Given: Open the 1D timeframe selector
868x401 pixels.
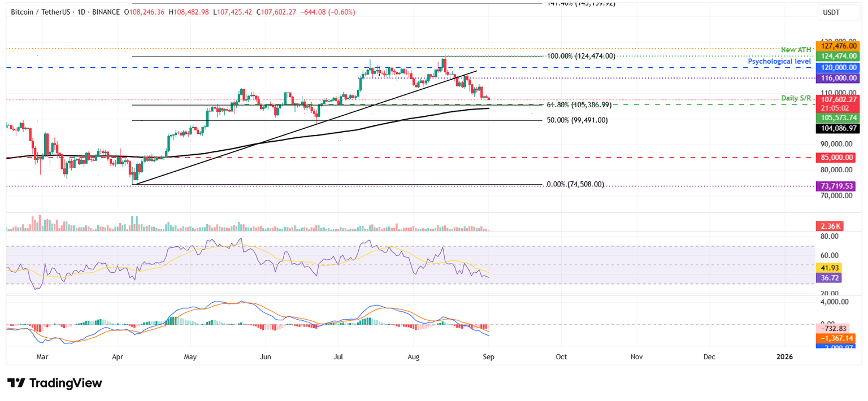Looking at the screenshot, I should click(x=80, y=11).
